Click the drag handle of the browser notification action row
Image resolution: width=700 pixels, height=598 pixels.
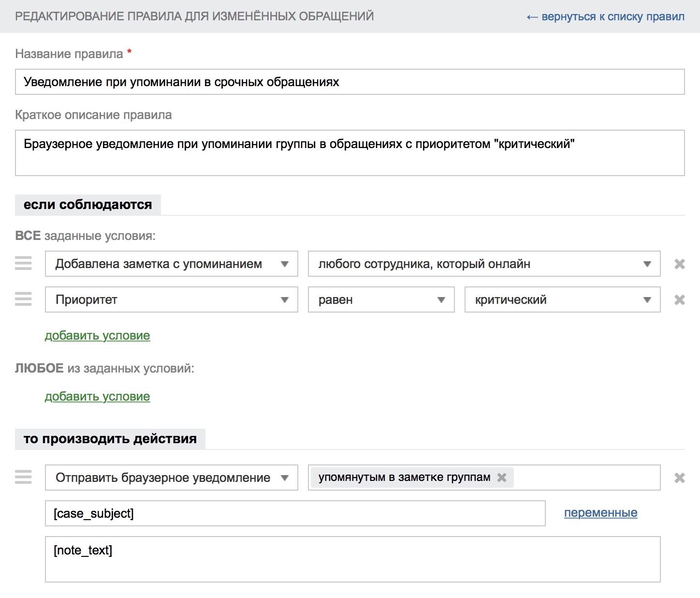23,477
